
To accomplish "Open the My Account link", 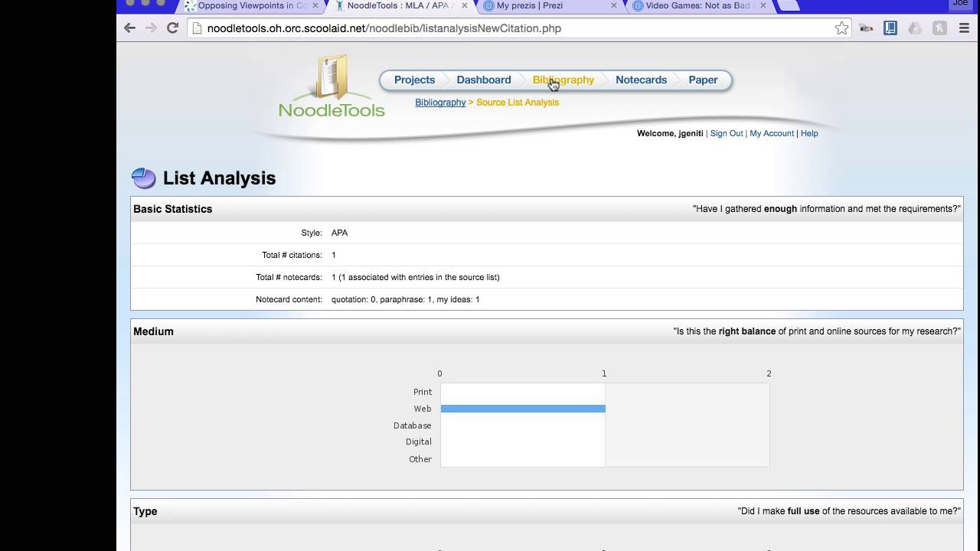I will (772, 133).
